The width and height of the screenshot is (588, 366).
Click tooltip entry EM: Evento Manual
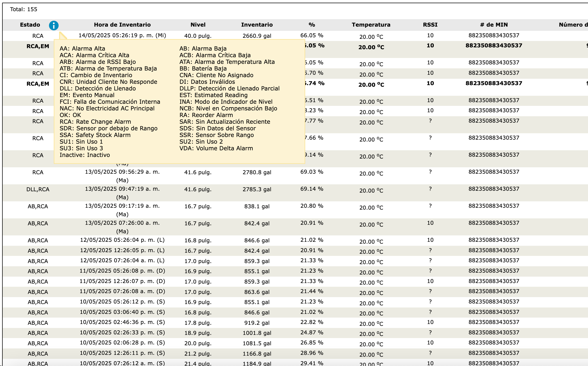click(87, 95)
